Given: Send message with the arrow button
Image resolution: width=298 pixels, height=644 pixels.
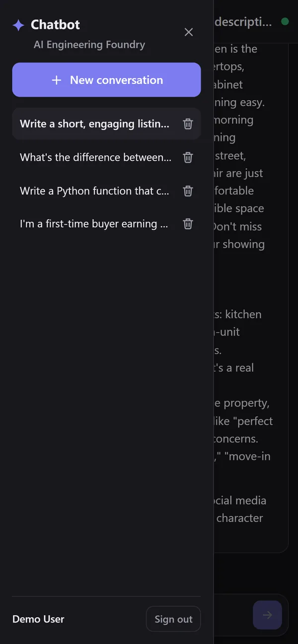Looking at the screenshot, I should (x=267, y=615).
